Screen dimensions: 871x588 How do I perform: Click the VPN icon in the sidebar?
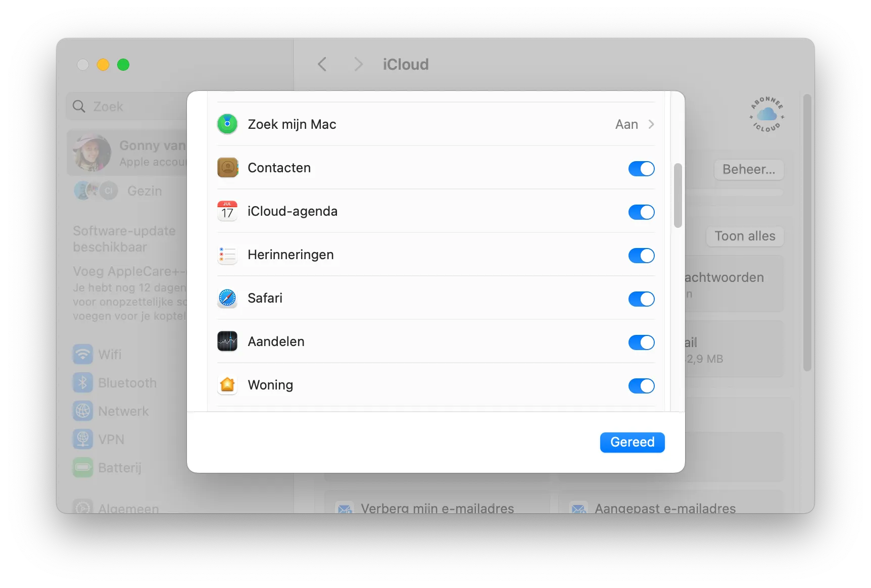click(x=83, y=439)
